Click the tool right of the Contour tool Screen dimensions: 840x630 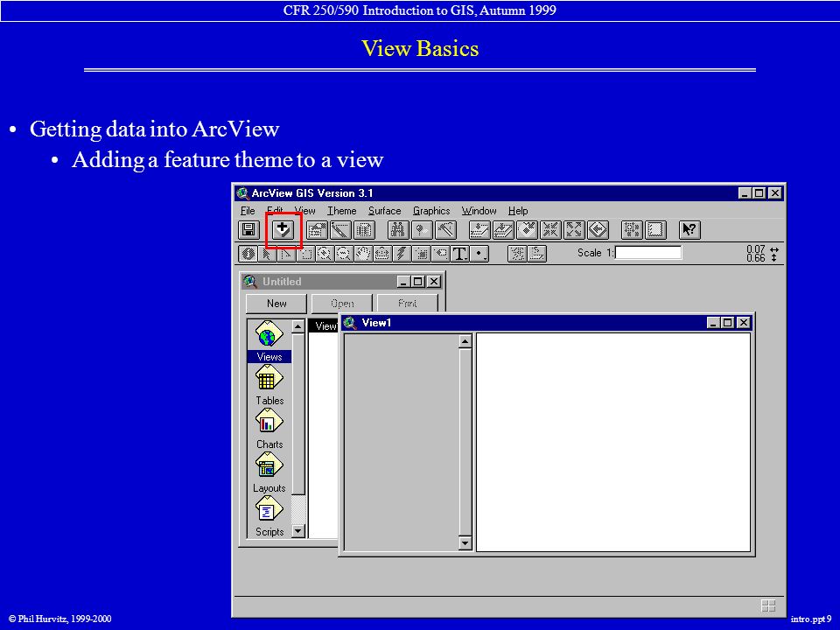coord(536,254)
